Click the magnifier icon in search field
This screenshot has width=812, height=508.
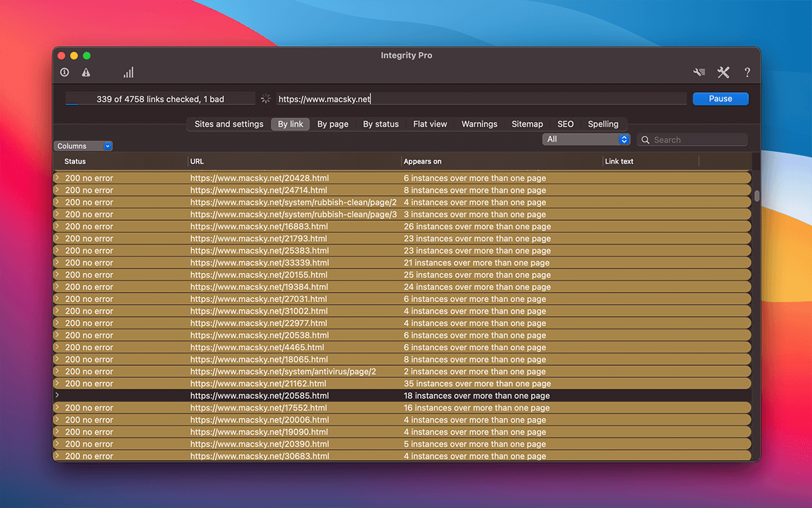pos(646,140)
